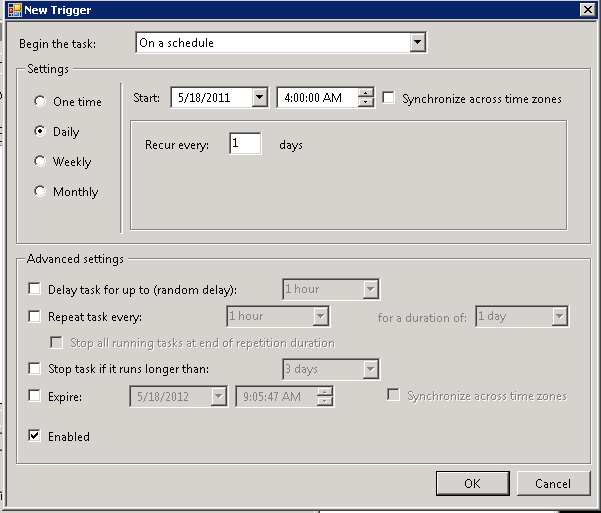Close the New Trigger dialog
The height and width of the screenshot is (513, 601).
pos(586,10)
